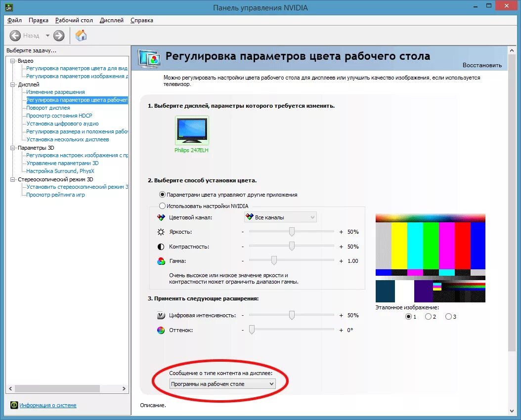Open Установка цифрового аудио item

[x=62, y=124]
